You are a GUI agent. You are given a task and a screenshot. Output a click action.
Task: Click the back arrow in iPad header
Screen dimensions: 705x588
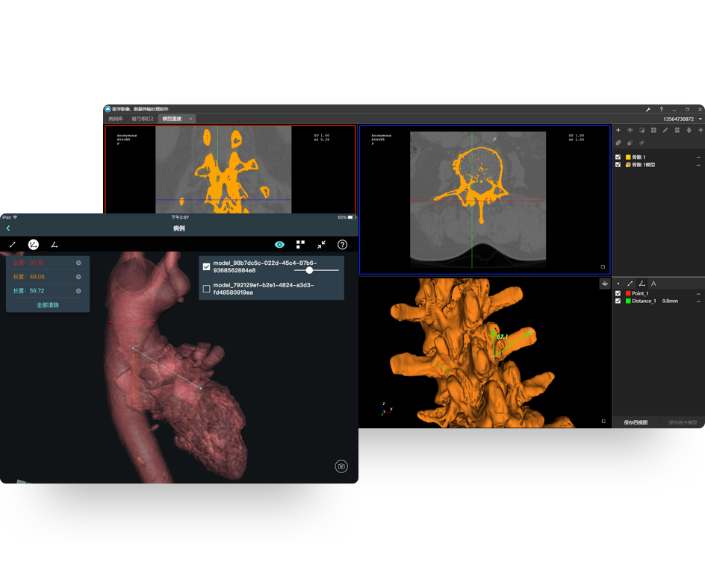(8, 228)
